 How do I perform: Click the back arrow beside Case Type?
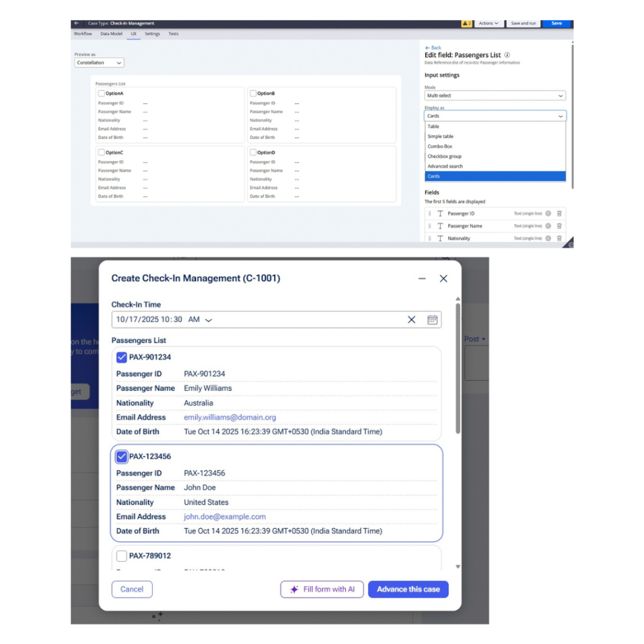(x=77, y=23)
